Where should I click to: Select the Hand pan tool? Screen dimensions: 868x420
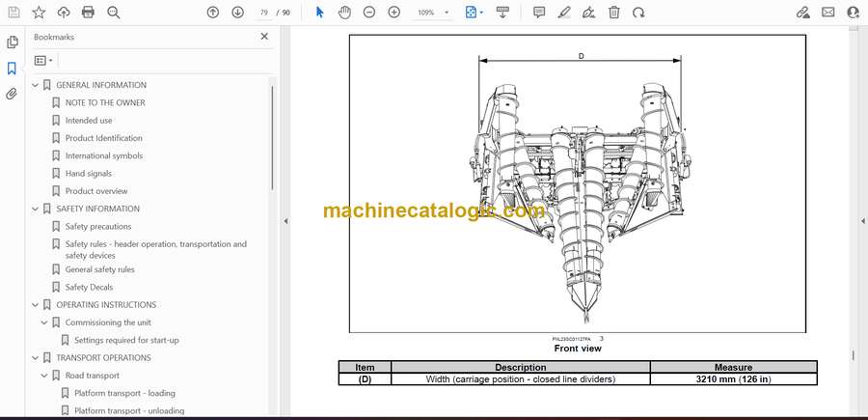click(345, 13)
